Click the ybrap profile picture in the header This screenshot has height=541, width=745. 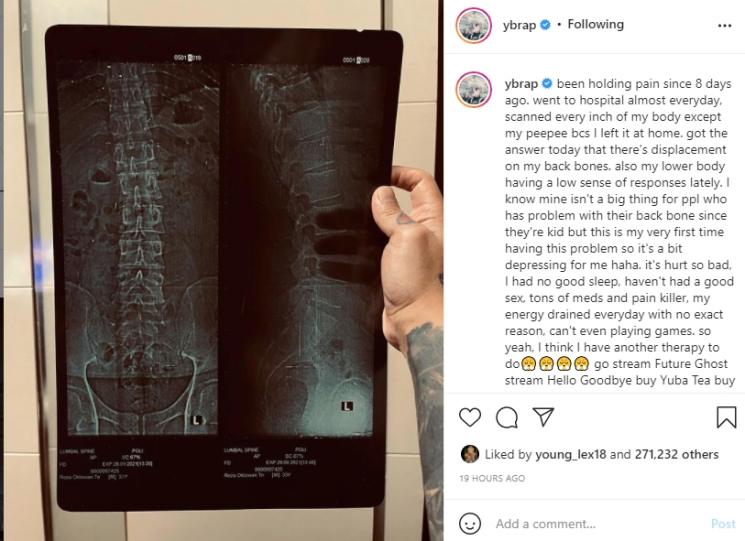click(x=474, y=25)
